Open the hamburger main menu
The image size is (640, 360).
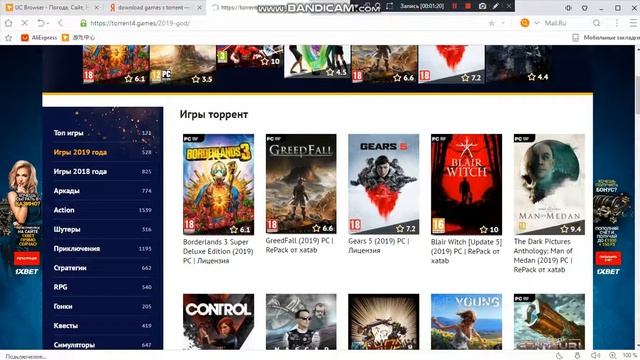coord(633,23)
